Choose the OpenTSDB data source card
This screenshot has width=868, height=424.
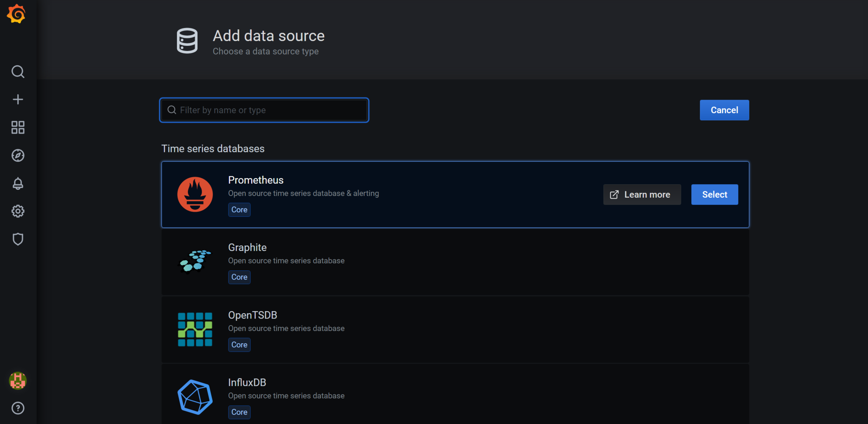coord(455,330)
